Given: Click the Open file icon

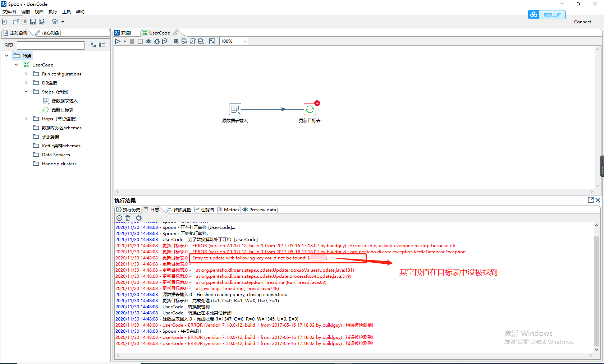Looking at the screenshot, I should click(x=15, y=22).
